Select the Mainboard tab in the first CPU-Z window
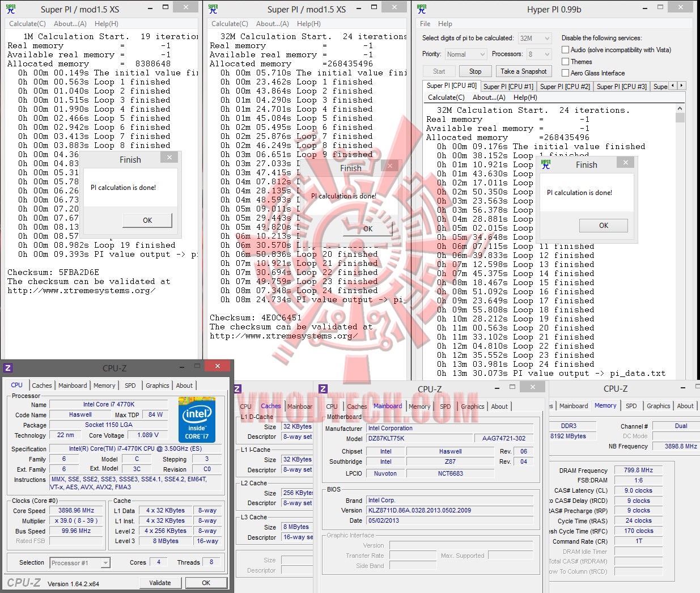 (x=73, y=386)
